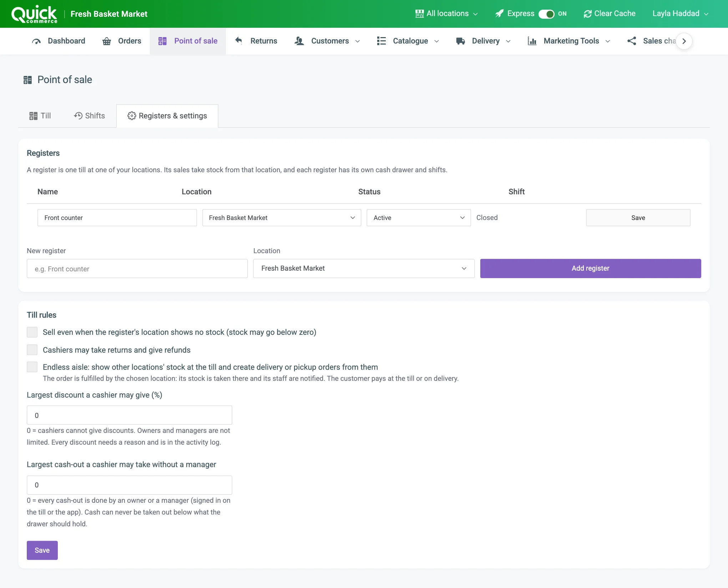
Task: Click the largest cash-out amount field
Action: [x=129, y=485]
